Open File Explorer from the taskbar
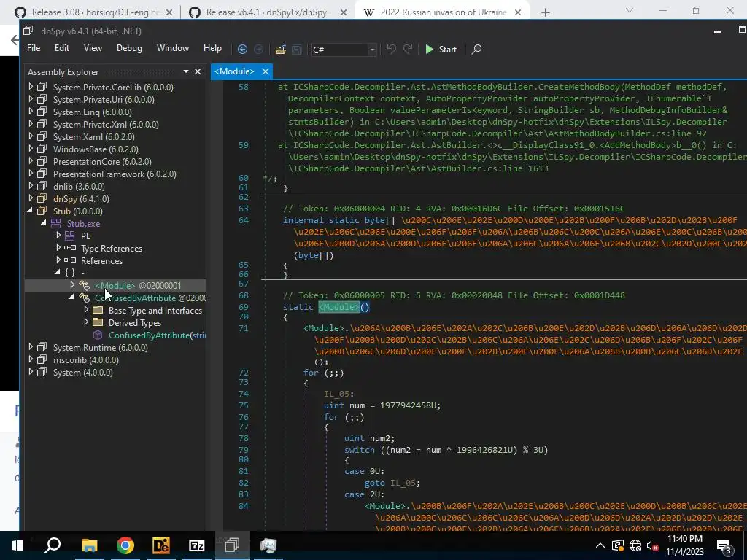 89,545
